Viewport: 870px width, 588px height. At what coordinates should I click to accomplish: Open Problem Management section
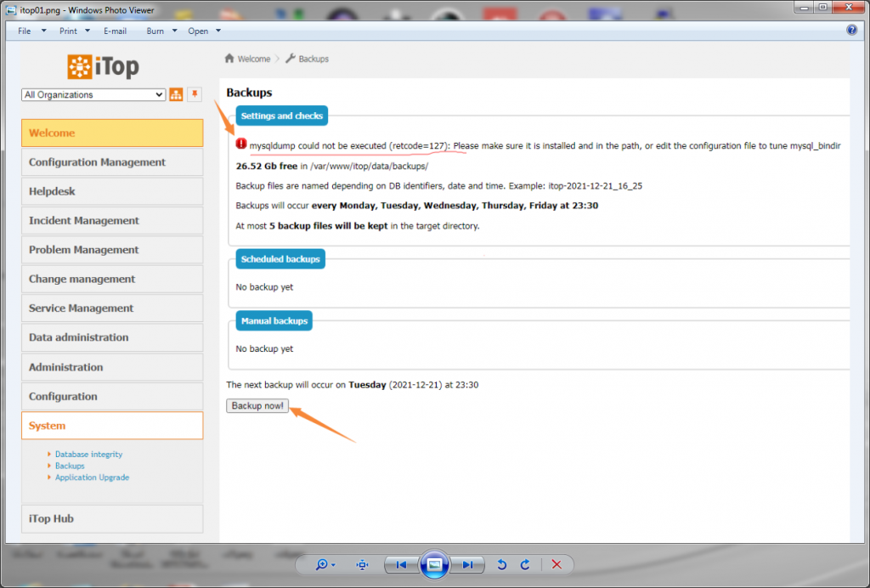112,250
